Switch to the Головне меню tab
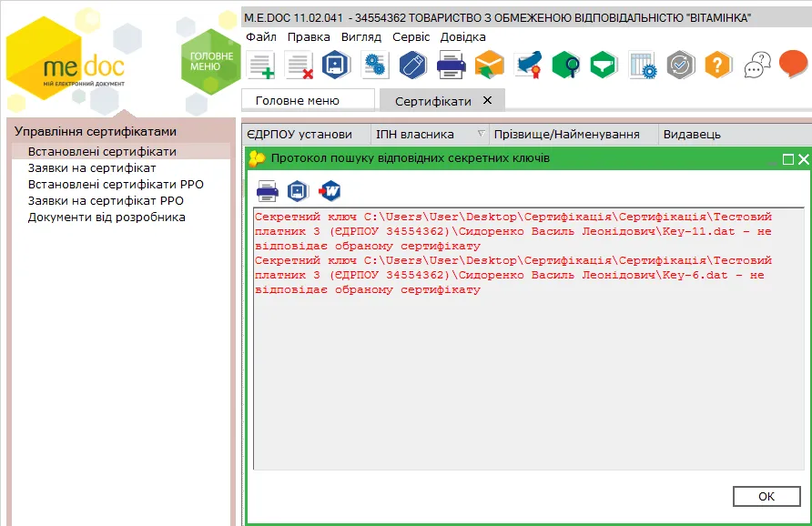This screenshot has height=526, width=812. click(308, 100)
